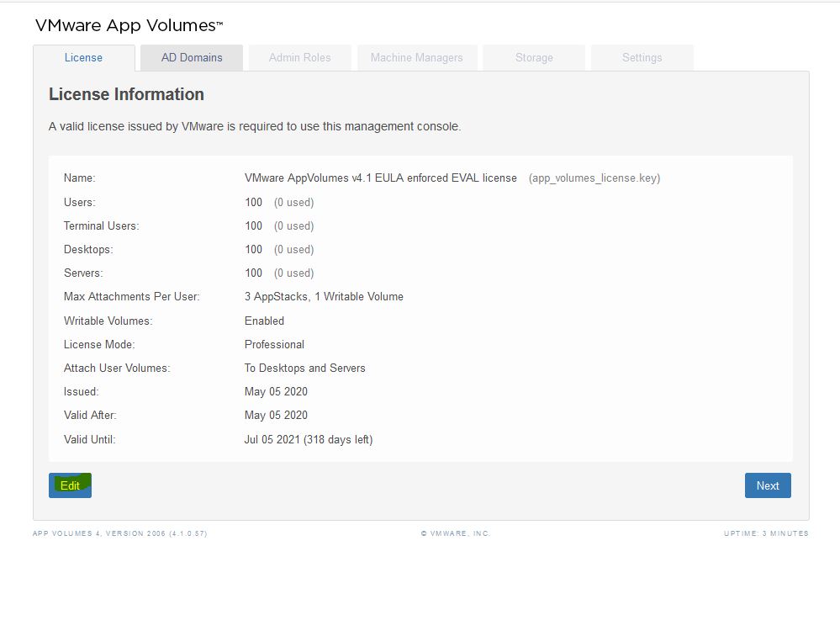Switch to the License tab
Viewport: 840px width, 631px height.
[83, 58]
